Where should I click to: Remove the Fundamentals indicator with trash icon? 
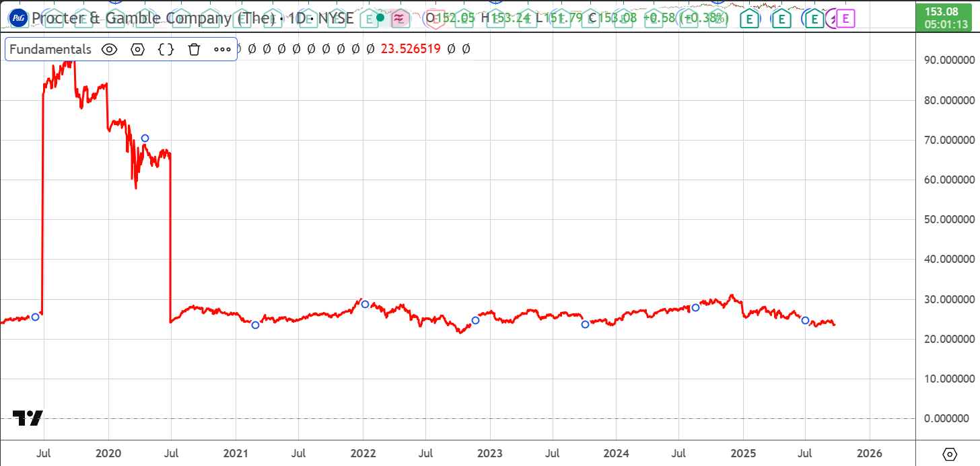coord(195,49)
